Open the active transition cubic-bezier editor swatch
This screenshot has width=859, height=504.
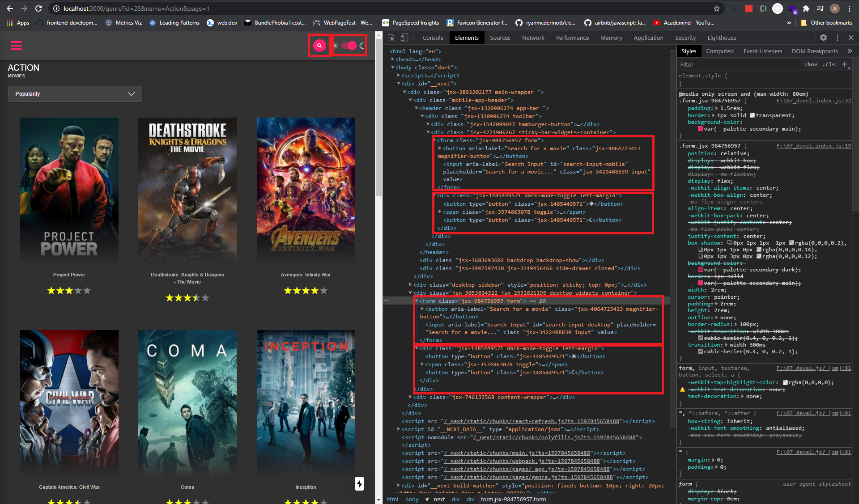point(700,352)
